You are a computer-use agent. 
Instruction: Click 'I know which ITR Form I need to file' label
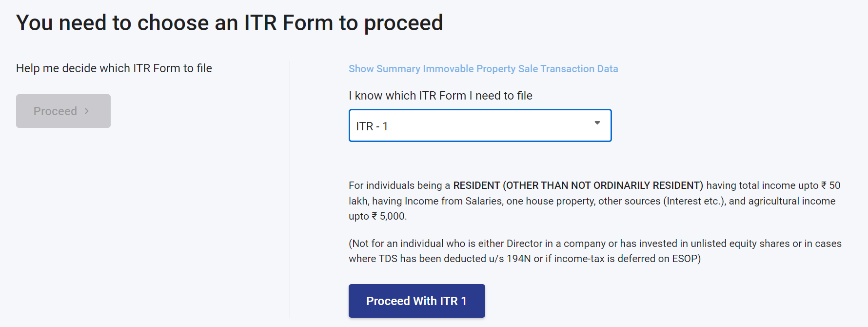(440, 96)
